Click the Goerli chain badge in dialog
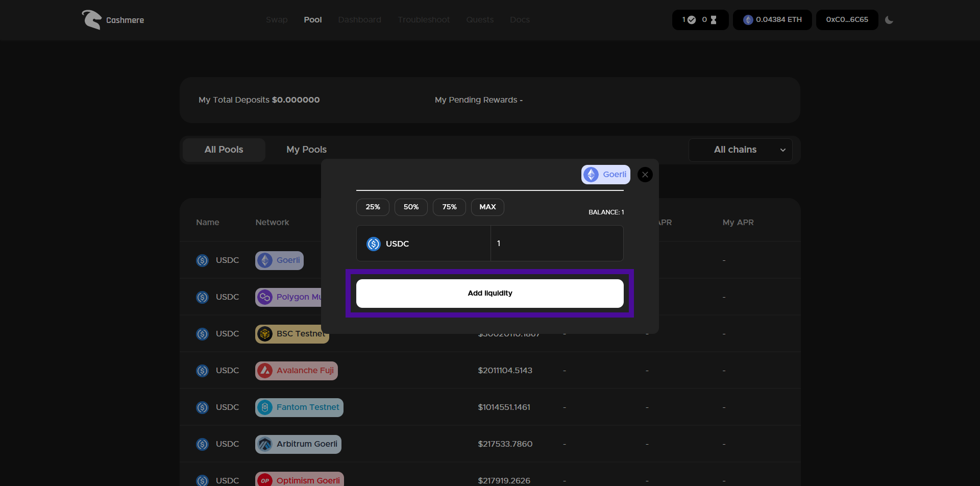Screen dimensions: 980x486 (606, 175)
